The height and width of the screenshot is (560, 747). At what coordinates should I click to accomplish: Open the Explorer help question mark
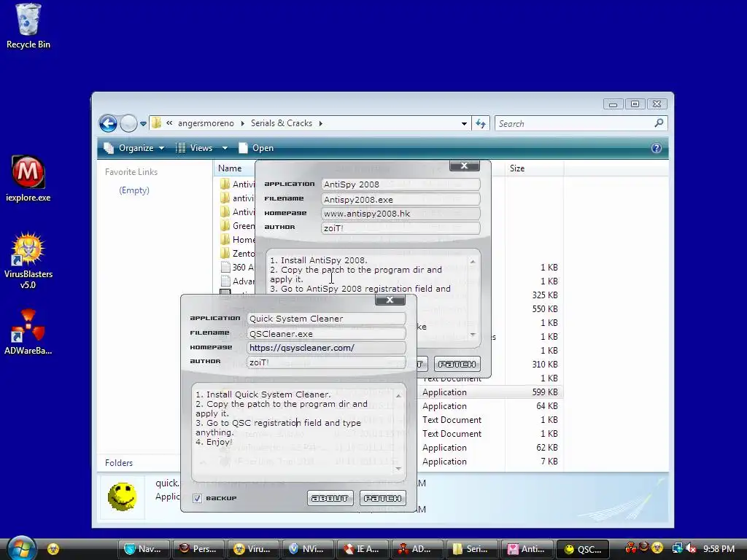pyautogui.click(x=656, y=148)
